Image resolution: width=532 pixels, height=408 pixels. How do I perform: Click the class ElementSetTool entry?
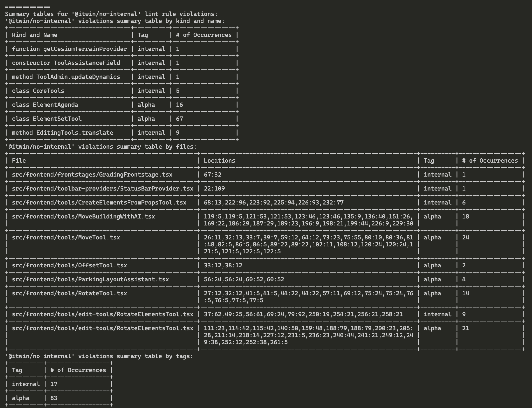47,119
